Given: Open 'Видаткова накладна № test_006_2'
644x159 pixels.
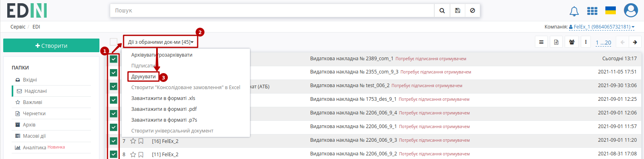Looking at the screenshot, I should point(350,86).
